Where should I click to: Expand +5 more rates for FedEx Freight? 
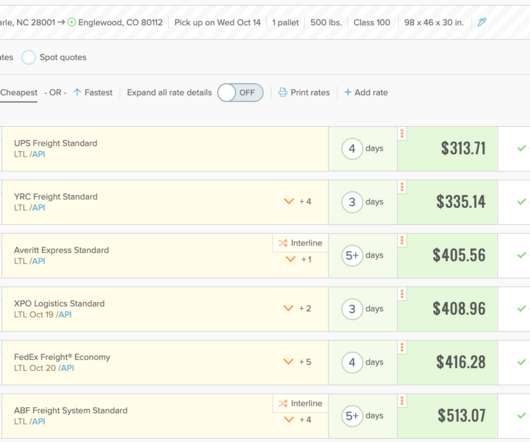click(x=297, y=362)
